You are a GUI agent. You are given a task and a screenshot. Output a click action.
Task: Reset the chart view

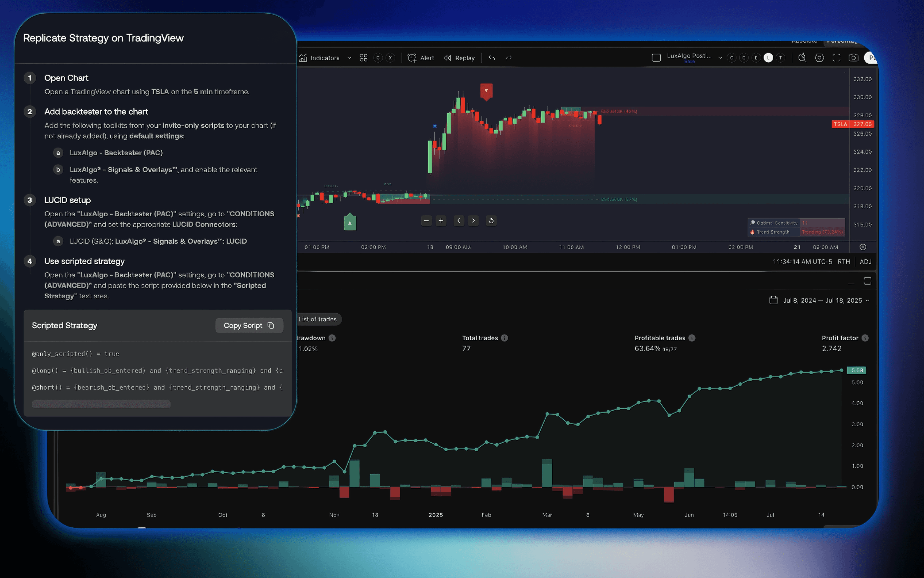[491, 220]
